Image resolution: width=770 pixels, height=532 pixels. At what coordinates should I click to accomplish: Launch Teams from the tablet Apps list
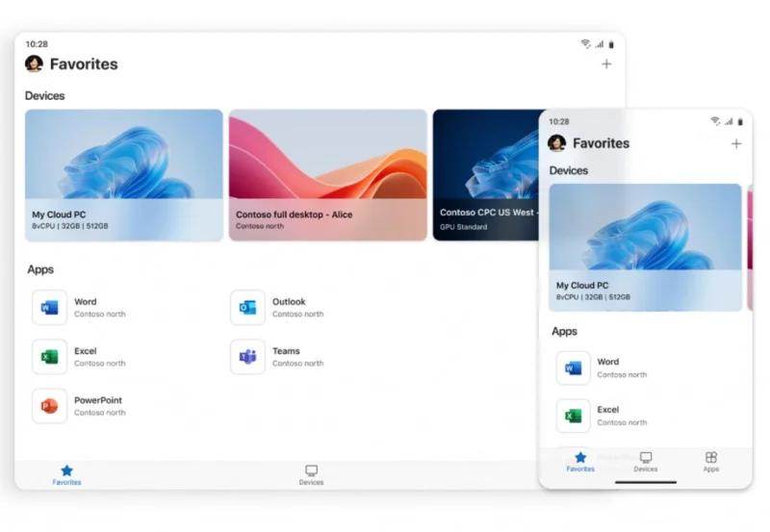[247, 357]
